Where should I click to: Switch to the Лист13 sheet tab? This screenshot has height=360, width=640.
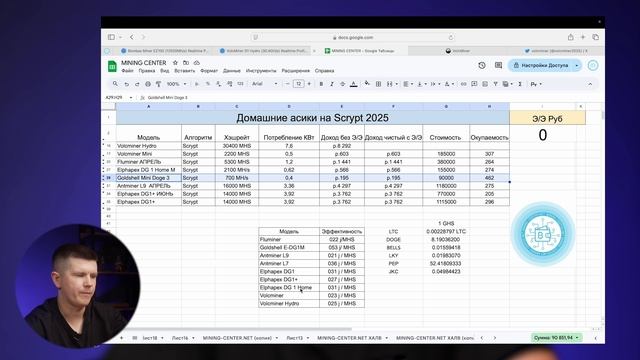(294, 338)
